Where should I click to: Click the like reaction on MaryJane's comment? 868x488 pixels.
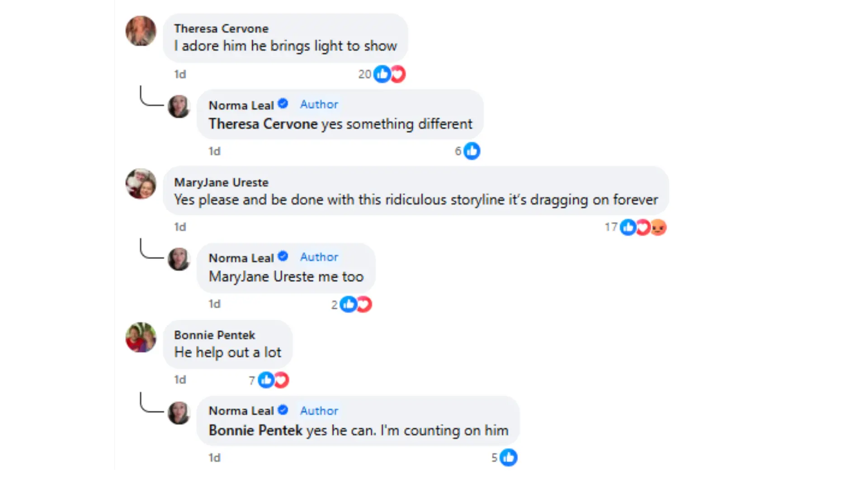628,227
